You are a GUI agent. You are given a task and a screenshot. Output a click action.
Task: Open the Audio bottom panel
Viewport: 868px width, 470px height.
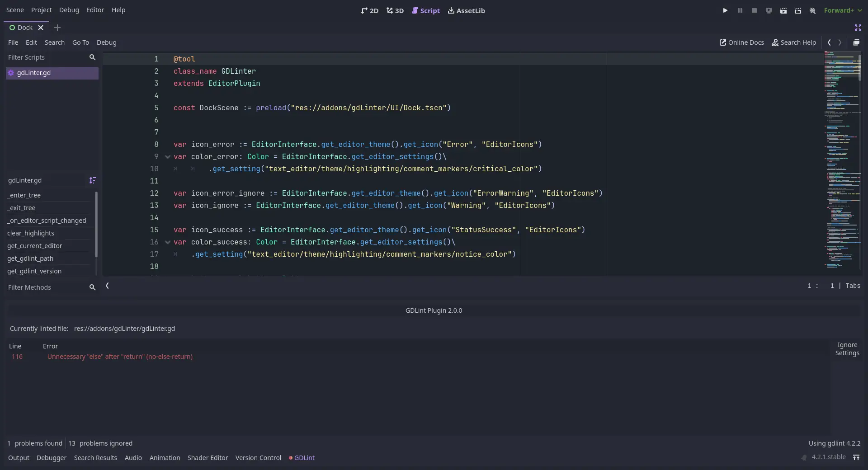(133, 458)
